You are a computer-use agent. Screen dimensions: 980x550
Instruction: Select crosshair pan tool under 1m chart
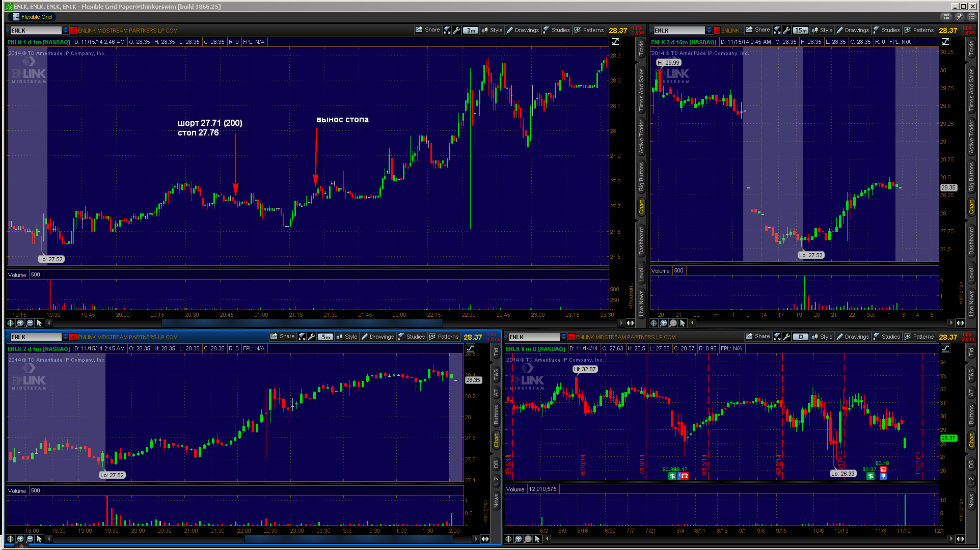[10, 323]
